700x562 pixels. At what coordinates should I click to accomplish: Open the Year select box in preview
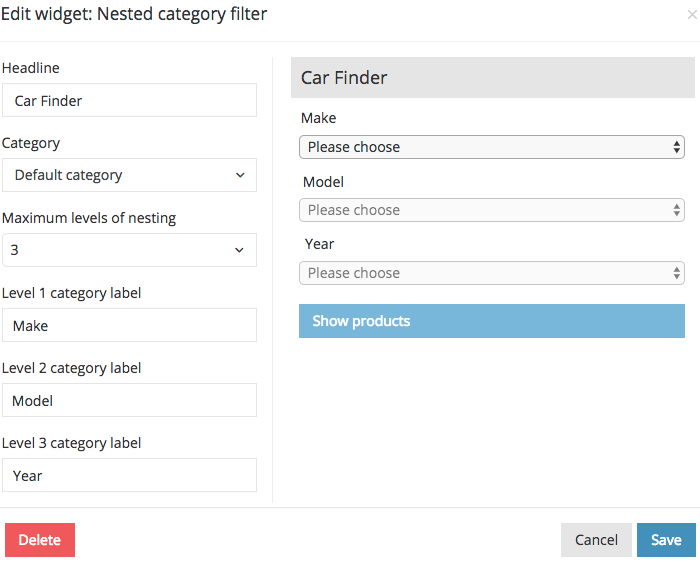point(491,273)
